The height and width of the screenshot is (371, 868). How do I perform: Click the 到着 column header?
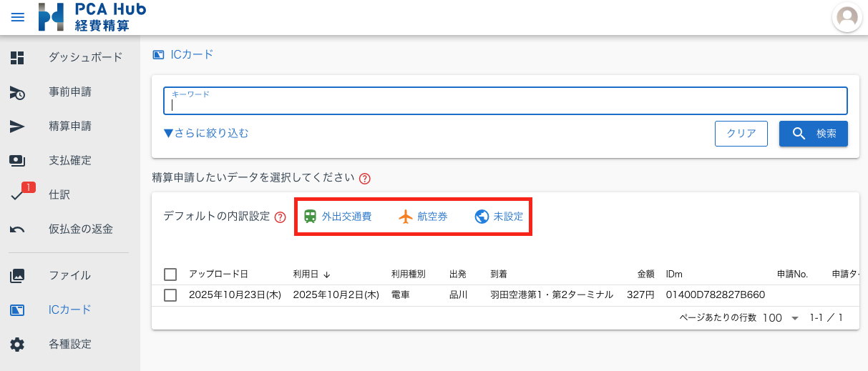point(499,274)
